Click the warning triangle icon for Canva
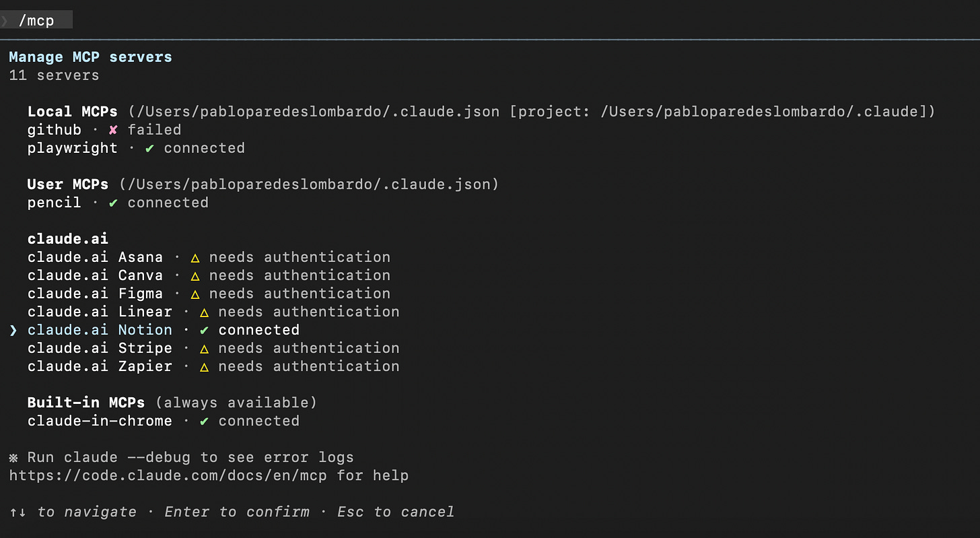 point(195,275)
